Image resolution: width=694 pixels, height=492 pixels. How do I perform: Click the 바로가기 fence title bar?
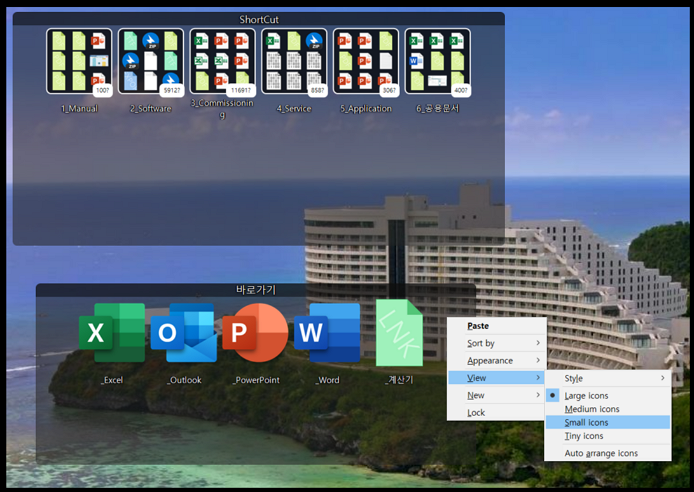tap(256, 290)
